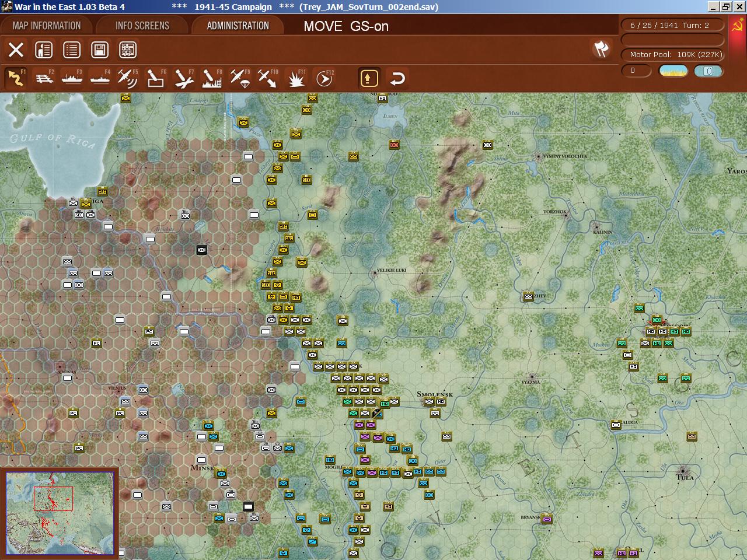Click the Motor Pool 109K readout
This screenshot has width=747, height=560.
(673, 54)
